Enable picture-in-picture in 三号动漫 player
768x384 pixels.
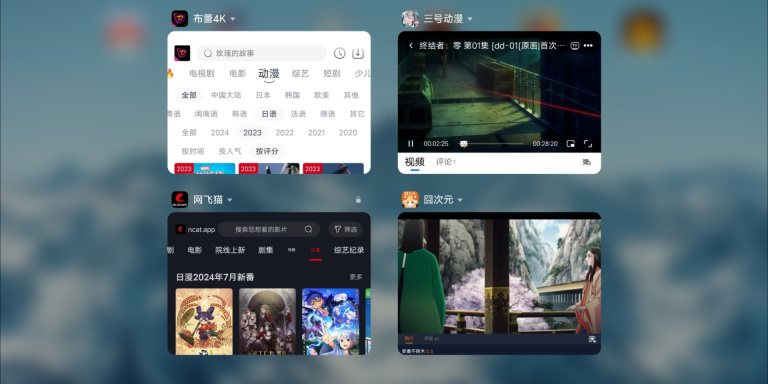(571, 144)
